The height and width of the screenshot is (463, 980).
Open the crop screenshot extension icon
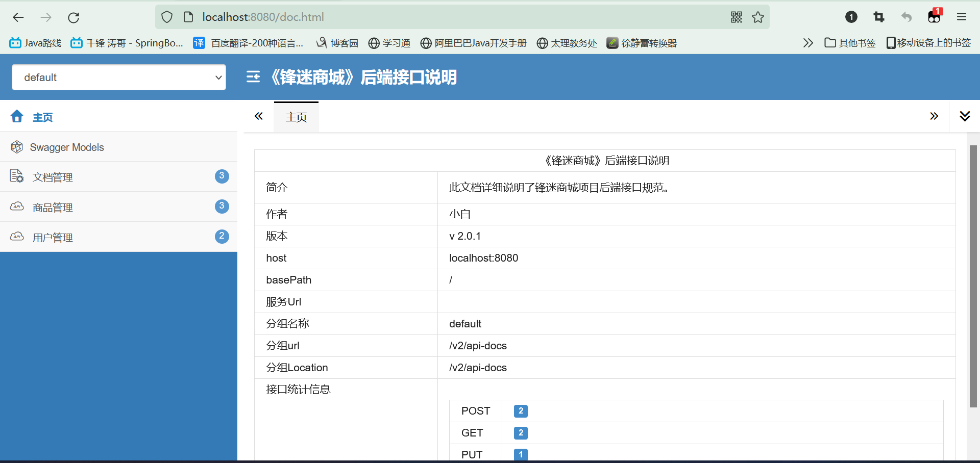click(x=879, y=17)
